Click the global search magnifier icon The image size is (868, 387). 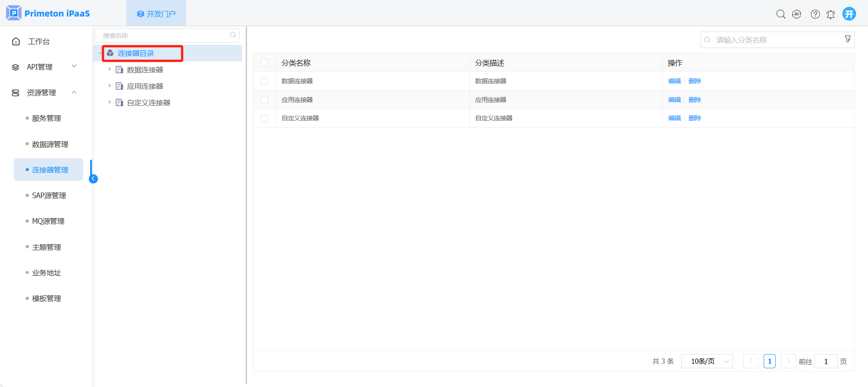(781, 14)
